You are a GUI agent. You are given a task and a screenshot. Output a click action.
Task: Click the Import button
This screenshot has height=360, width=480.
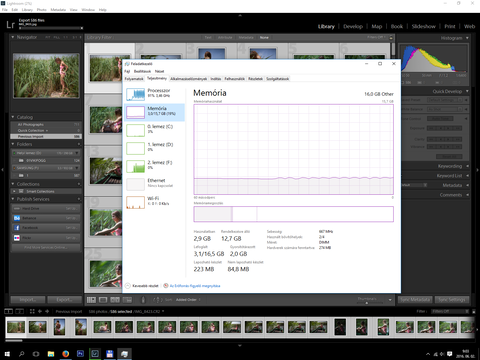pos(28,300)
